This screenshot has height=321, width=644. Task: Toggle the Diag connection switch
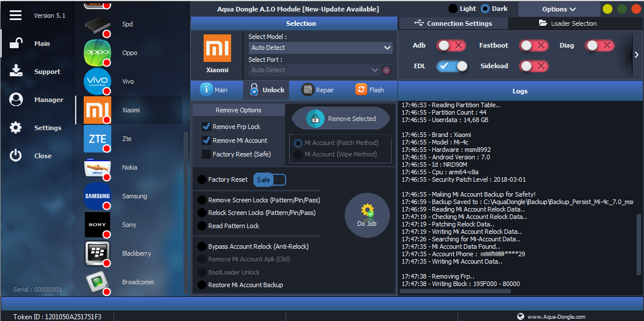600,45
